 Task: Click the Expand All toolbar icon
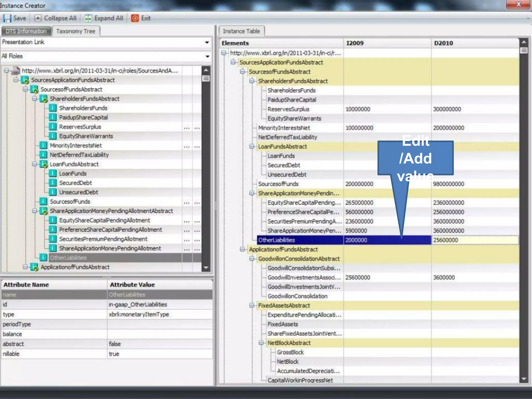pos(88,18)
